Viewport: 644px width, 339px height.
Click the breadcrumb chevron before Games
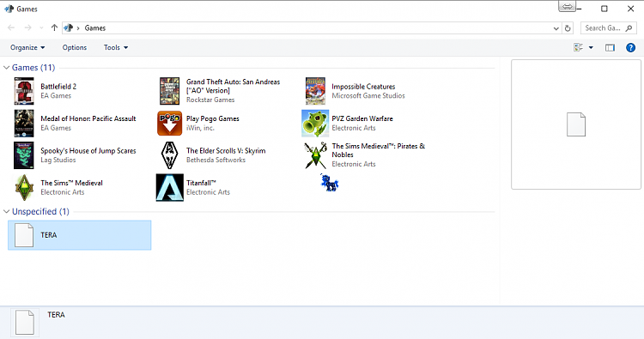(77, 28)
